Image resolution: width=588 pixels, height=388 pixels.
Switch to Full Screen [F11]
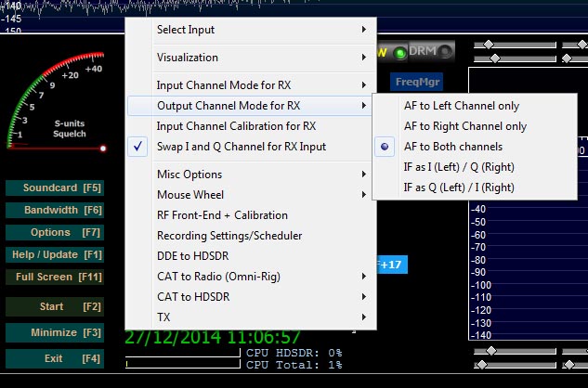[x=55, y=277]
